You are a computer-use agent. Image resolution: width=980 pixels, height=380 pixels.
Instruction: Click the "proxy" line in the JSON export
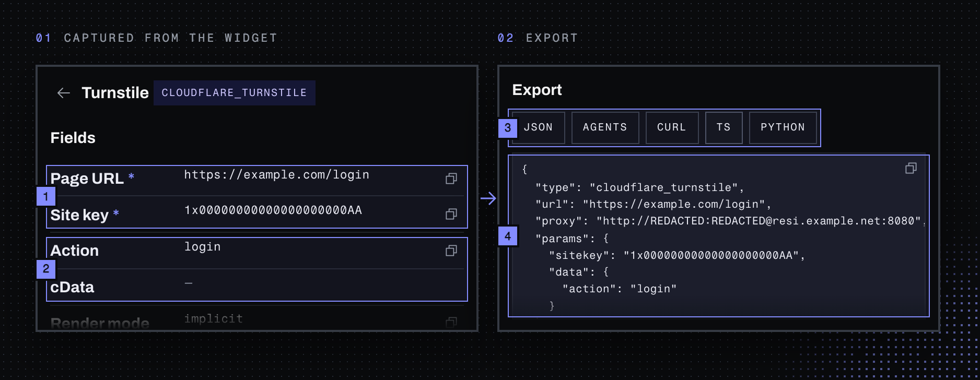pos(730,221)
